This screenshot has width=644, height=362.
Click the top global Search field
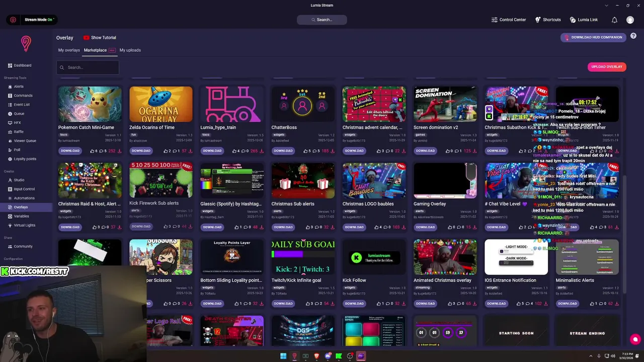click(x=321, y=20)
